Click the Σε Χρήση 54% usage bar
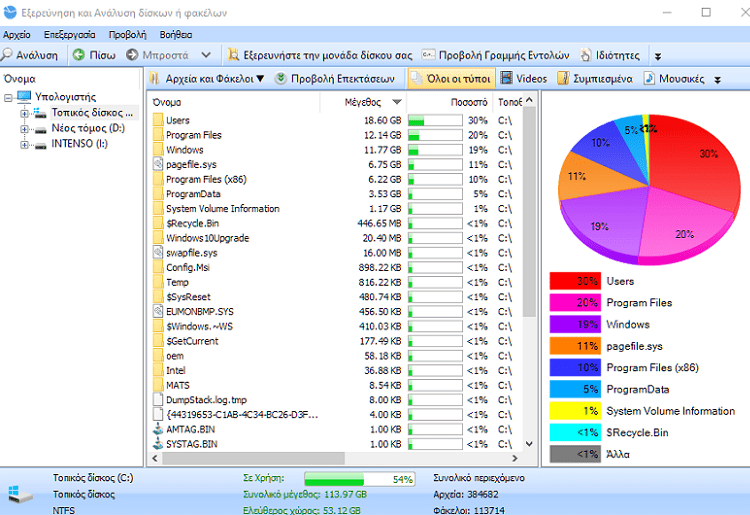 [359, 479]
